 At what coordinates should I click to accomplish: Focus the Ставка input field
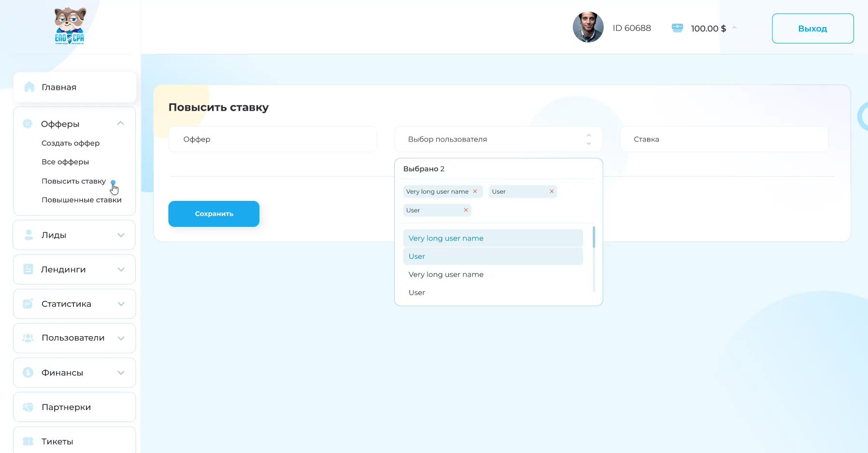(724, 139)
